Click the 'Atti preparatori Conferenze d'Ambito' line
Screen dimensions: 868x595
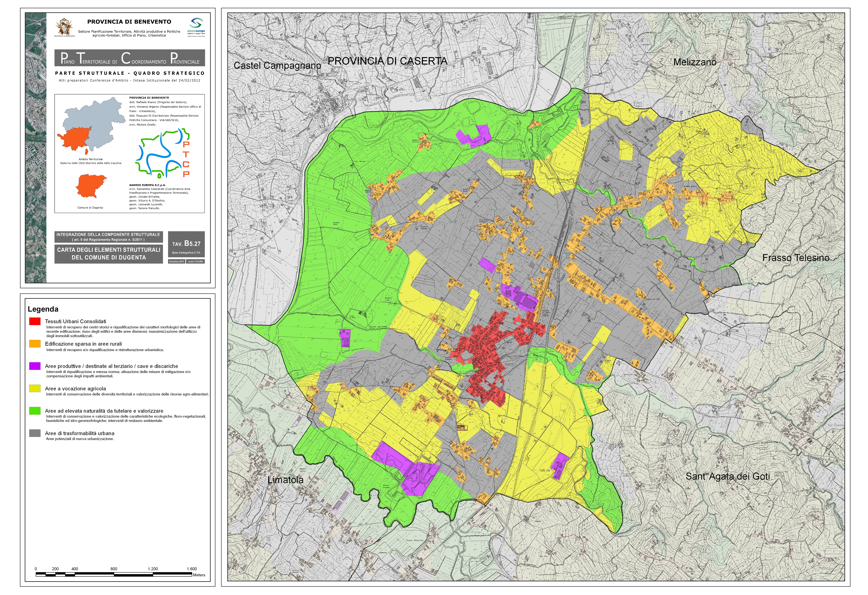tap(130, 80)
